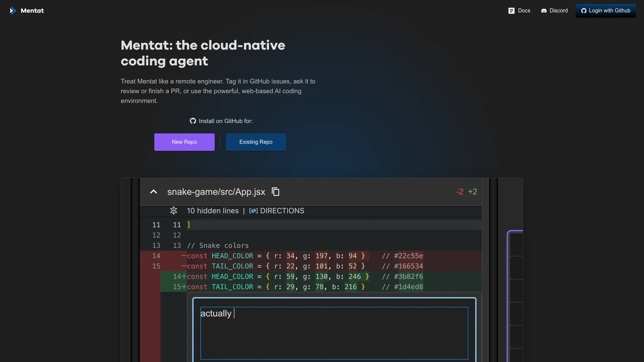The width and height of the screenshot is (644, 362).
Task: Click the expand hidden lines icon
Action: point(173,210)
